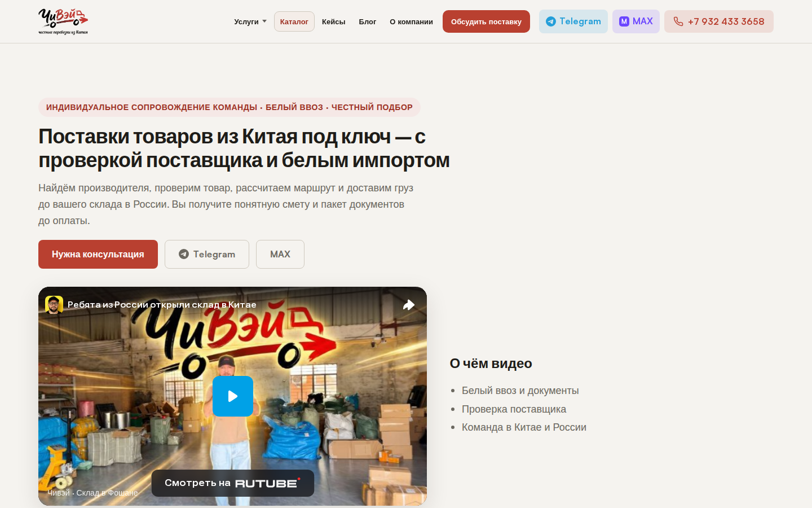Play the warehouse video
This screenshot has width=812, height=508.
pos(233,396)
